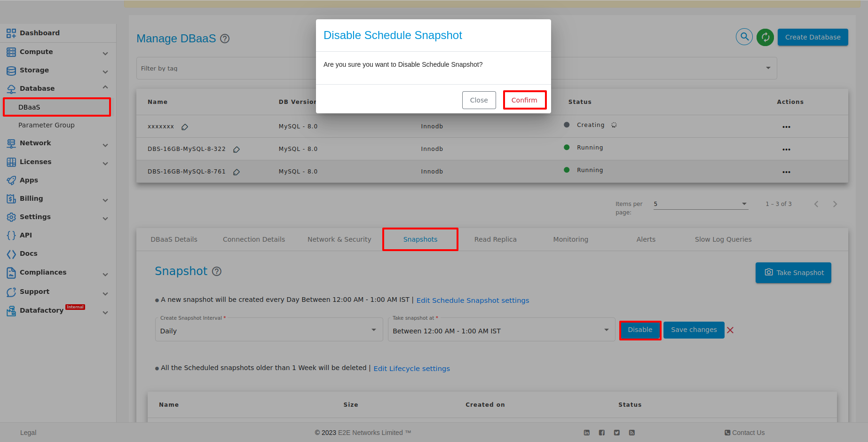Screen dimensions: 868x442
Task: Click the Apps rocket icon
Action: [11, 181]
